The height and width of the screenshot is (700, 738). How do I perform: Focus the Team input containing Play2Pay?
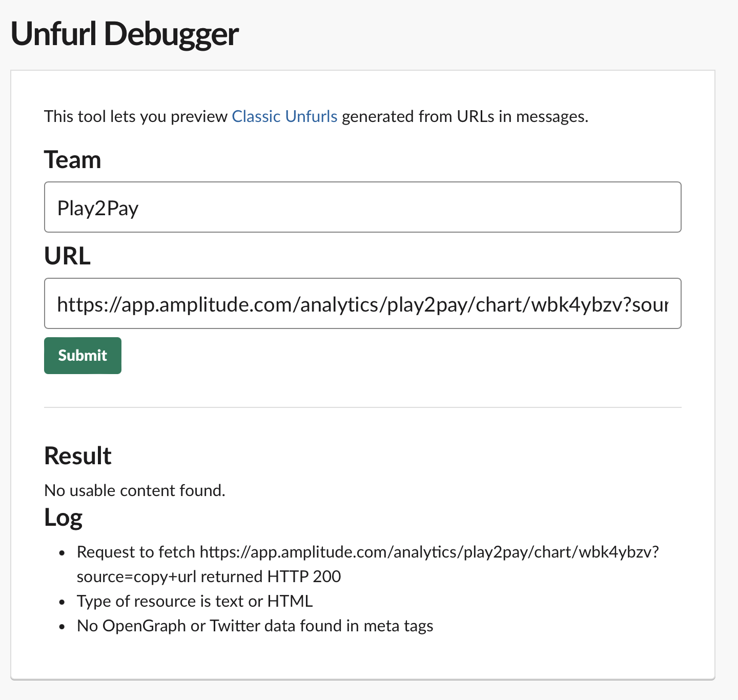(362, 207)
